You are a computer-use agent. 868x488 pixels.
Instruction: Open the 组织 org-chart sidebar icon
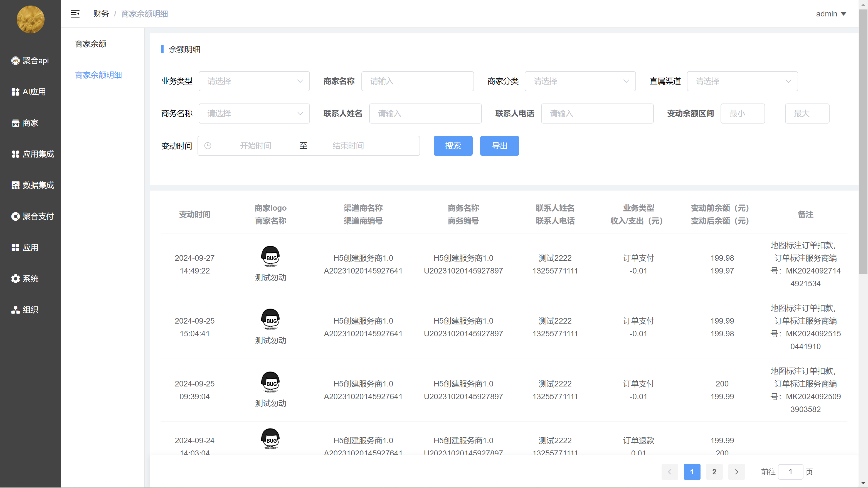[16, 310]
